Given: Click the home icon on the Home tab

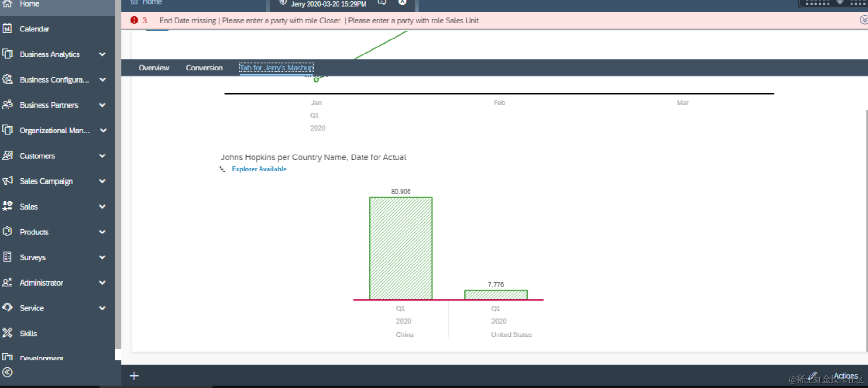Looking at the screenshot, I should pyautogui.click(x=134, y=2).
